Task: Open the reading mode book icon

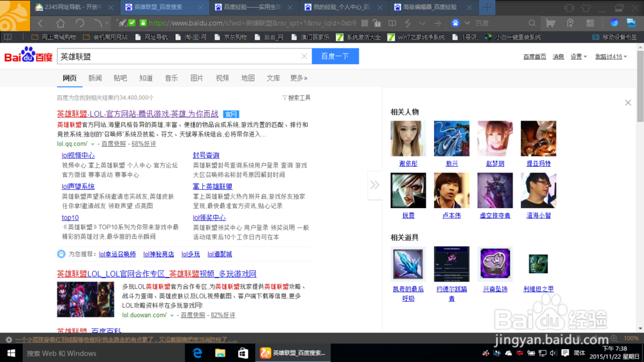Action: [392, 23]
